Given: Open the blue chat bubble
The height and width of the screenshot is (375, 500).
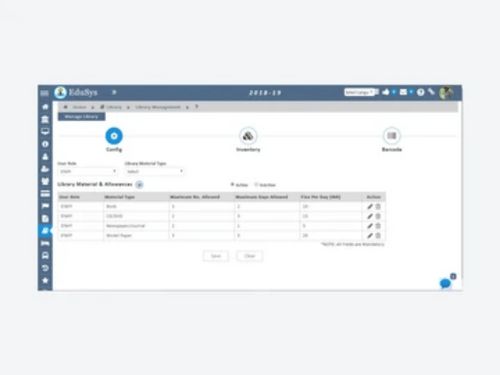Looking at the screenshot, I should [445, 283].
